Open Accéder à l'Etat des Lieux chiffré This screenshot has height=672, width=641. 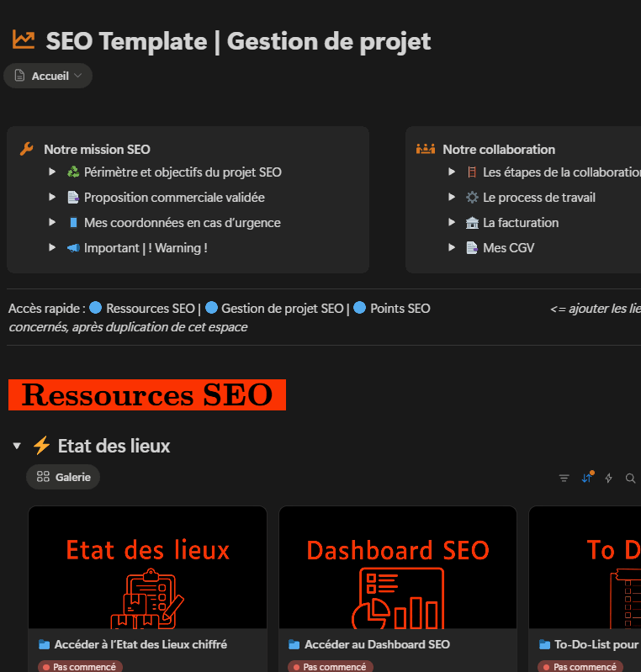tap(140, 644)
